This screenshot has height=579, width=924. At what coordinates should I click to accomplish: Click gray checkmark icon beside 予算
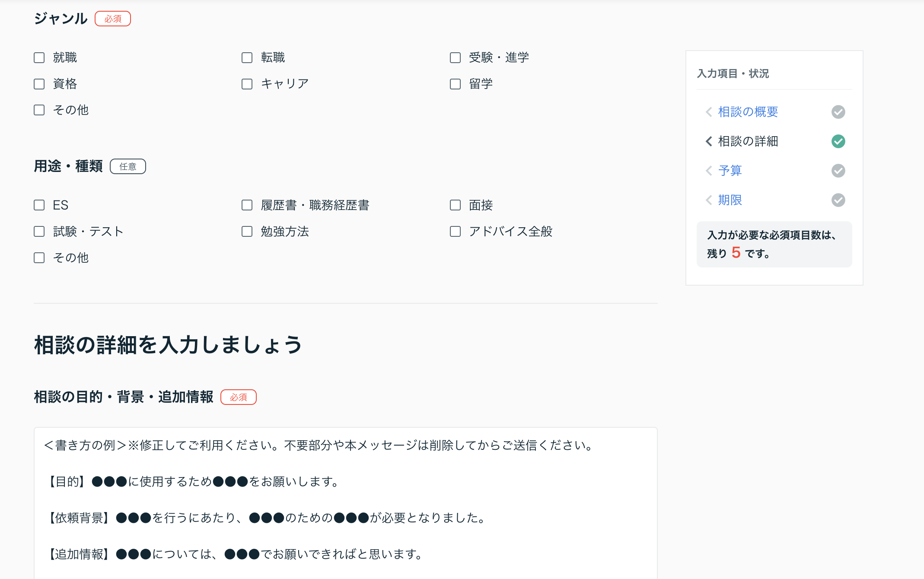(838, 171)
